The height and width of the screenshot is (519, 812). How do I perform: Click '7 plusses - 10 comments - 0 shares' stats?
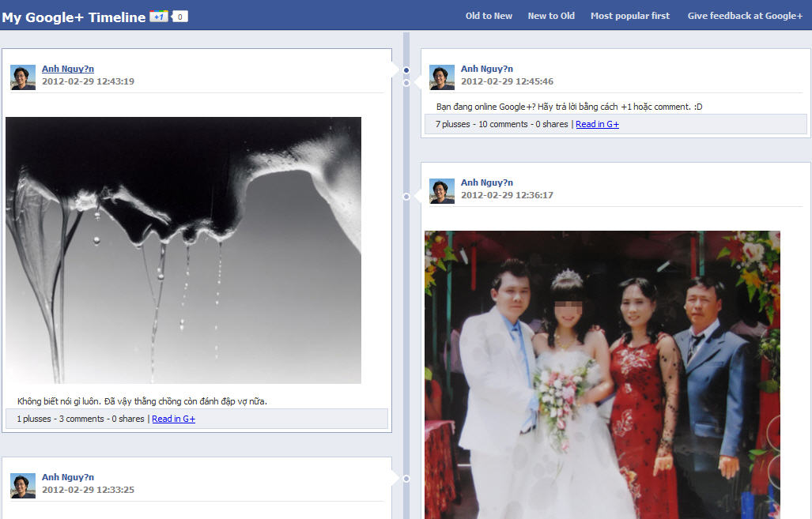pos(501,124)
